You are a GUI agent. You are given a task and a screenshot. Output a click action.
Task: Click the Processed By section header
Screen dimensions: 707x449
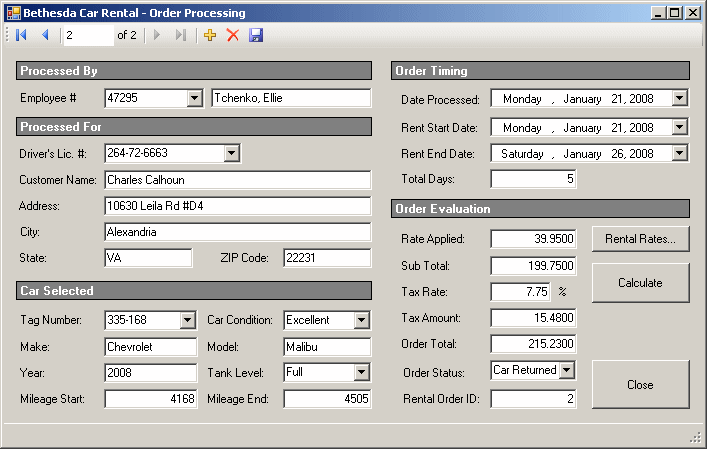(x=194, y=71)
